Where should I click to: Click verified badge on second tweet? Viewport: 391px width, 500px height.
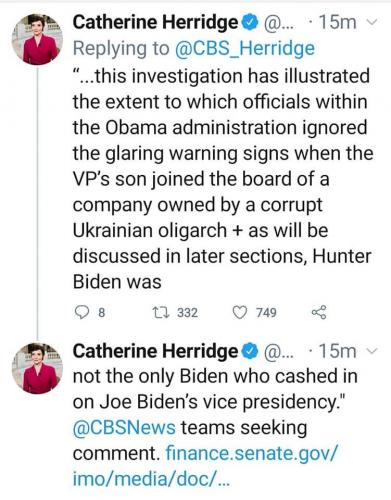tap(250, 351)
